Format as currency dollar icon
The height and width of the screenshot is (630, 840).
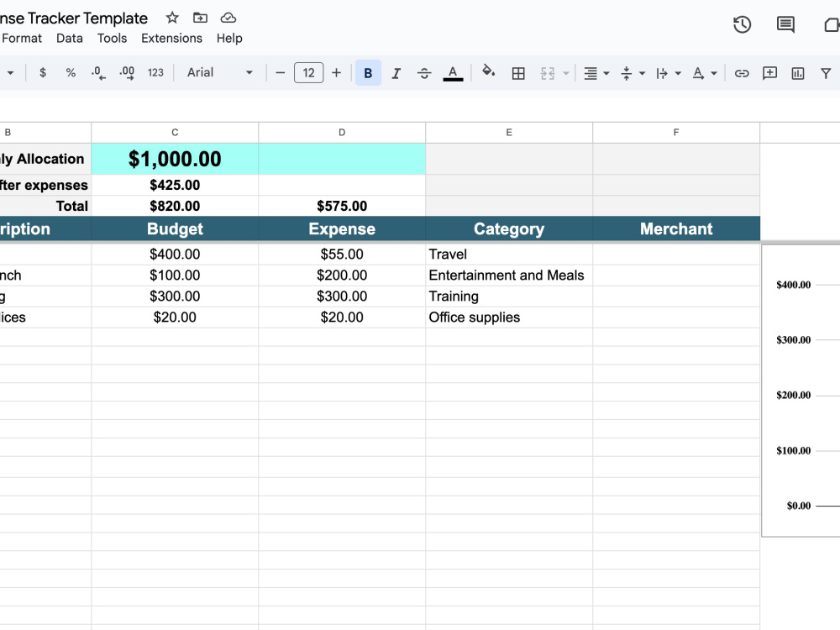[x=43, y=72]
